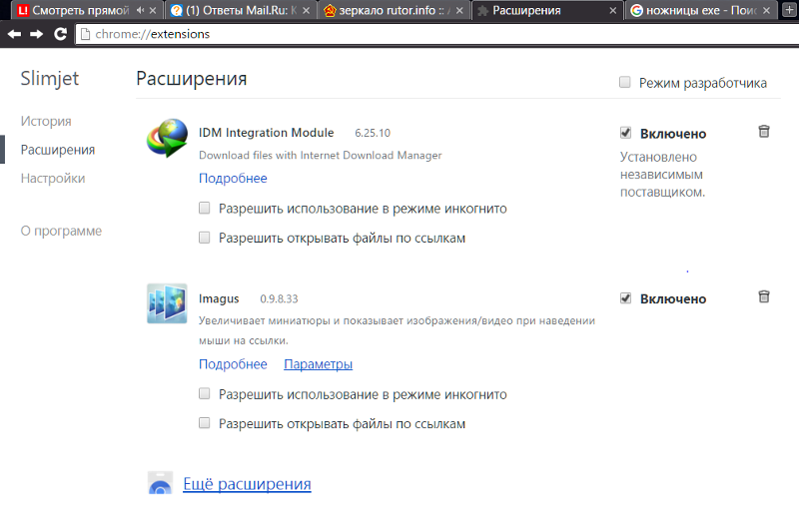Uncheck Включено for IDM Integration Module
Image resolution: width=799 pixels, height=532 pixels.
point(626,133)
